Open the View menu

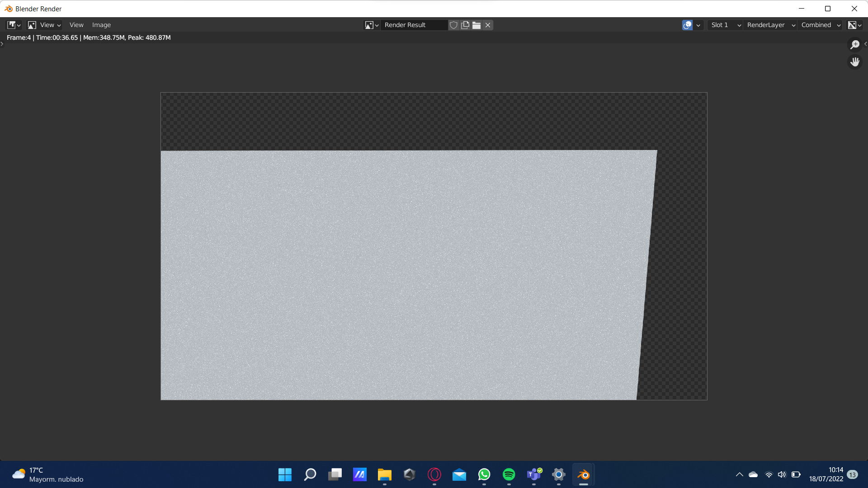pyautogui.click(x=76, y=25)
